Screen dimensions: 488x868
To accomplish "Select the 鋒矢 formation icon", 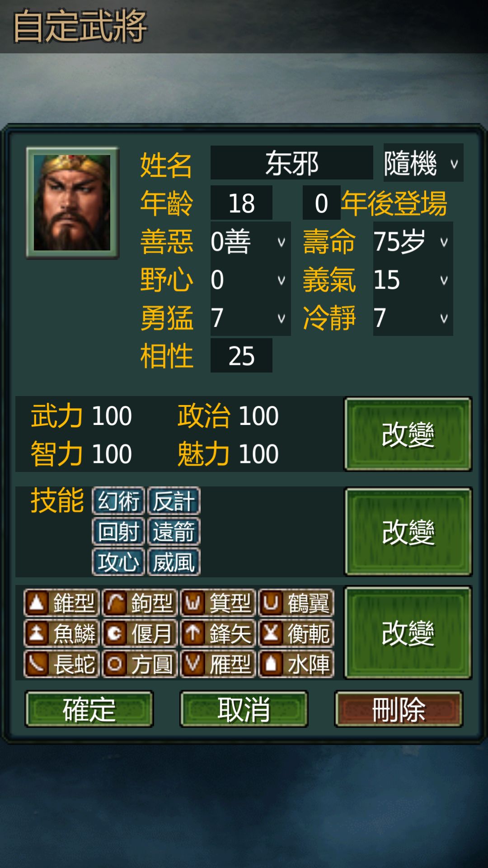I will pos(218,633).
